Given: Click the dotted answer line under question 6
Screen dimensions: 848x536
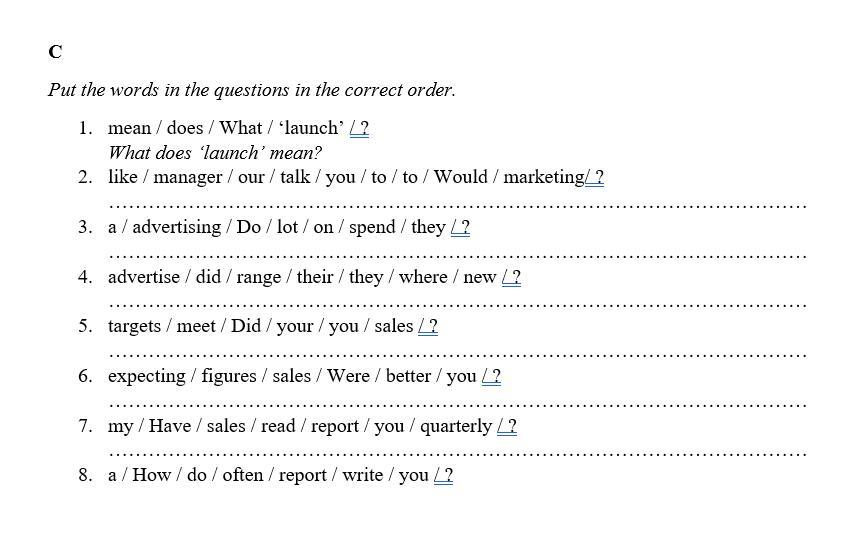Looking at the screenshot, I should tap(457, 403).
